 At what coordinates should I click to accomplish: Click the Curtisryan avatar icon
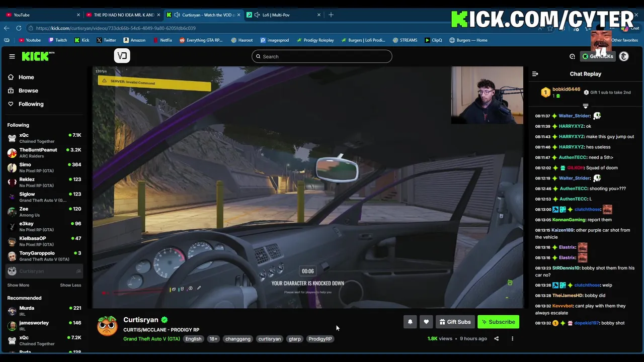pos(107,326)
